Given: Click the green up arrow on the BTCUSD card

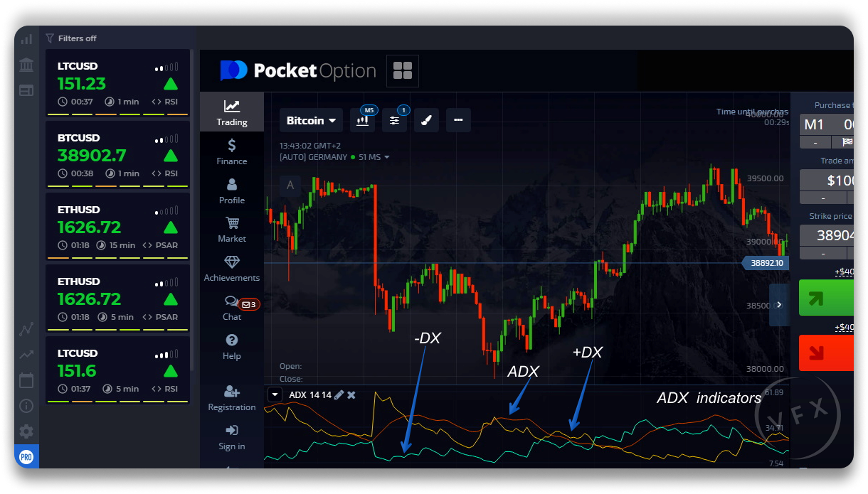Looking at the screenshot, I should click(x=171, y=156).
